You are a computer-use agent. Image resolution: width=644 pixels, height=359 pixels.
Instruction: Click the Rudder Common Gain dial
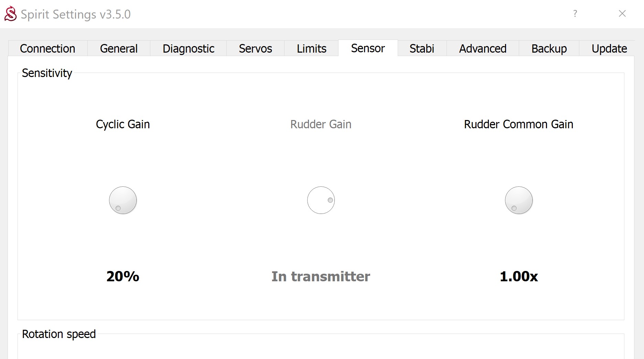coord(519,200)
